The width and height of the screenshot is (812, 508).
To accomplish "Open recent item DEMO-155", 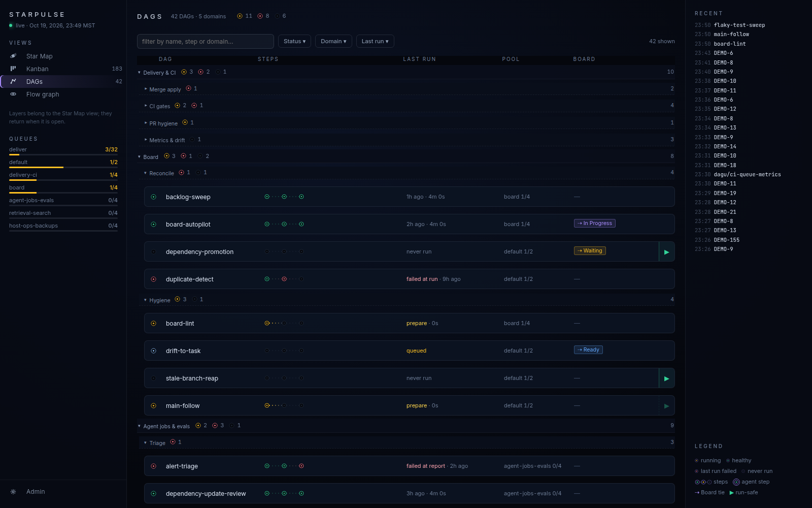I will [726, 240].
